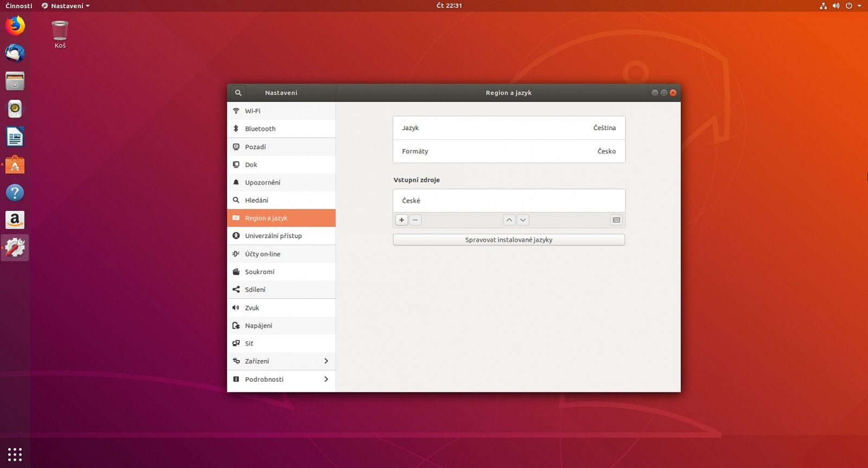This screenshot has height=468, width=868.
Task: Open Nastavení app menu in top bar
Action: tap(66, 5)
